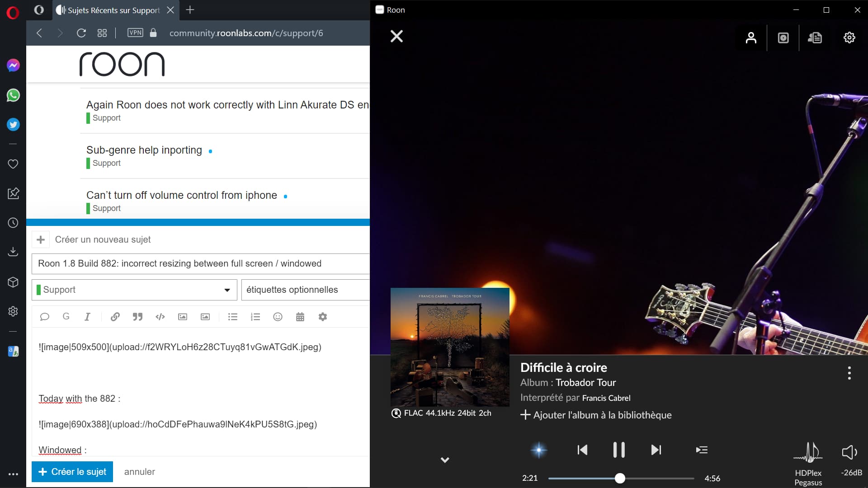The image size is (868, 488).
Task: Open the emoji picker in composer
Action: click(x=278, y=317)
